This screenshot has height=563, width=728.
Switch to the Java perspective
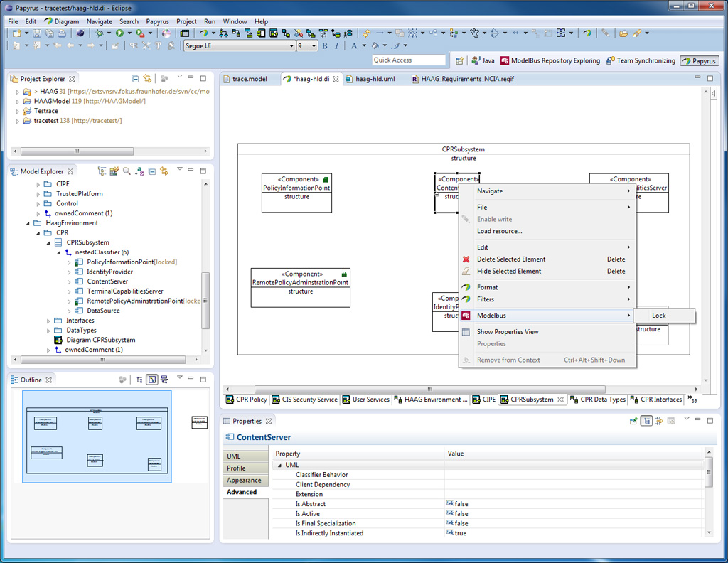click(483, 61)
